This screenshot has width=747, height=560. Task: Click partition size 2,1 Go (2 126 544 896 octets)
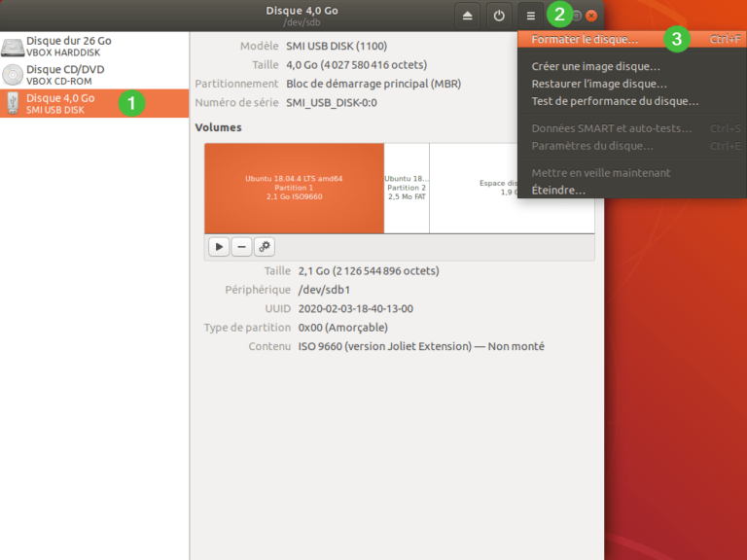click(x=369, y=271)
